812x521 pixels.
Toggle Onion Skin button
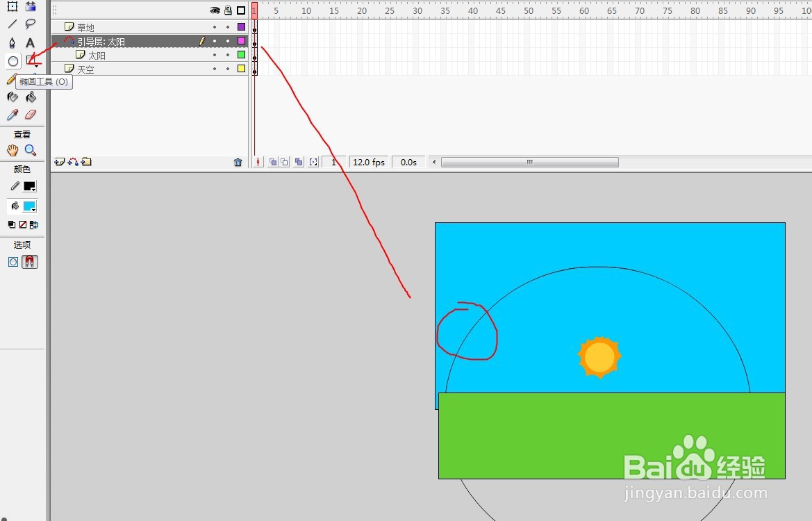coord(273,162)
